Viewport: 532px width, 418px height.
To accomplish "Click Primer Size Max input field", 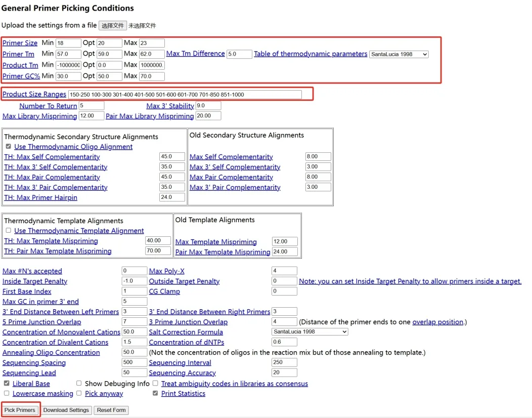I will point(152,43).
